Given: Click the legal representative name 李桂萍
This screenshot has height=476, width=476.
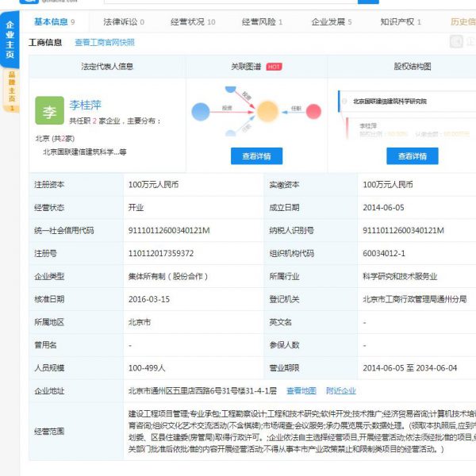Looking at the screenshot, I should point(86,105).
